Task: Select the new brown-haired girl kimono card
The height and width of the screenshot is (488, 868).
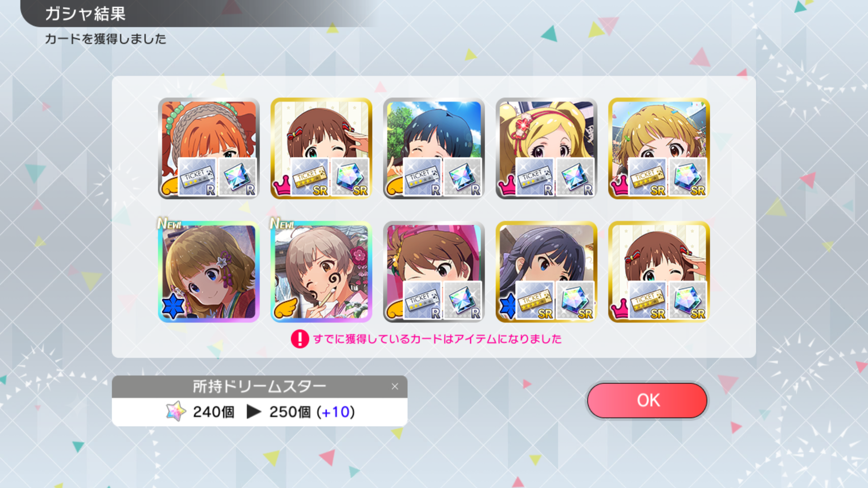Action: [208, 272]
